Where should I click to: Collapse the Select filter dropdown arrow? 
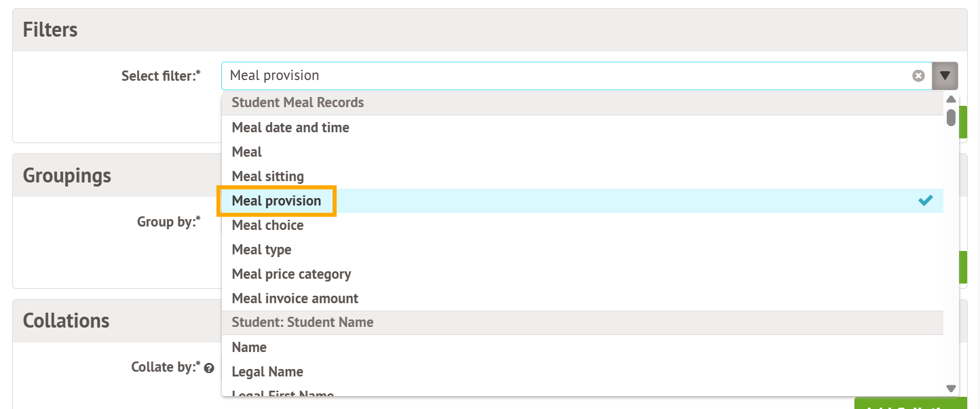945,76
